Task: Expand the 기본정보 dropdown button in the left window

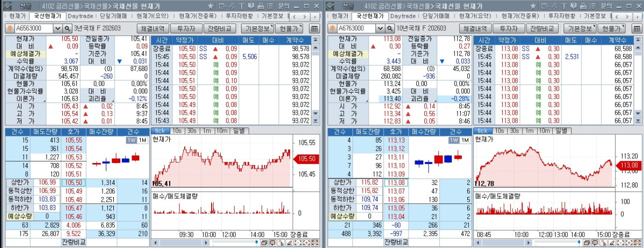Action: 257,29
